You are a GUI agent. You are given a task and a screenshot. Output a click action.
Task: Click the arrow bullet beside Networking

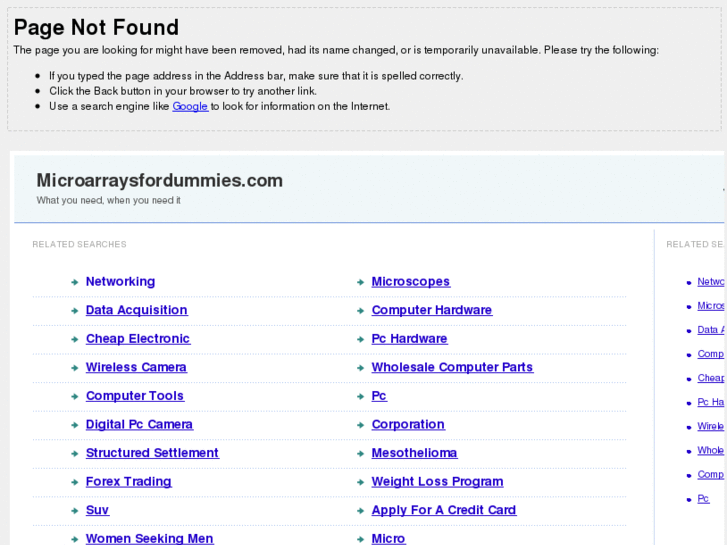[x=75, y=283]
